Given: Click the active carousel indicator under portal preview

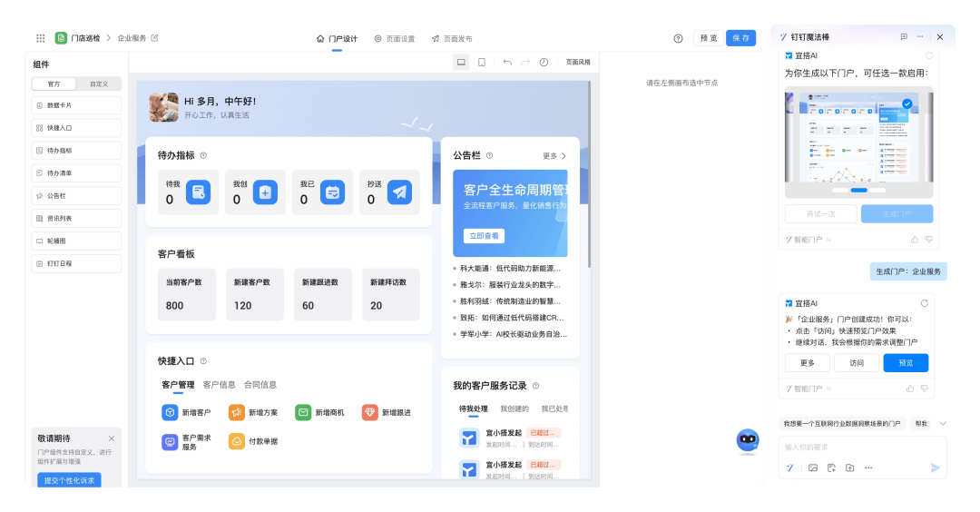Looking at the screenshot, I should pyautogui.click(x=858, y=191).
